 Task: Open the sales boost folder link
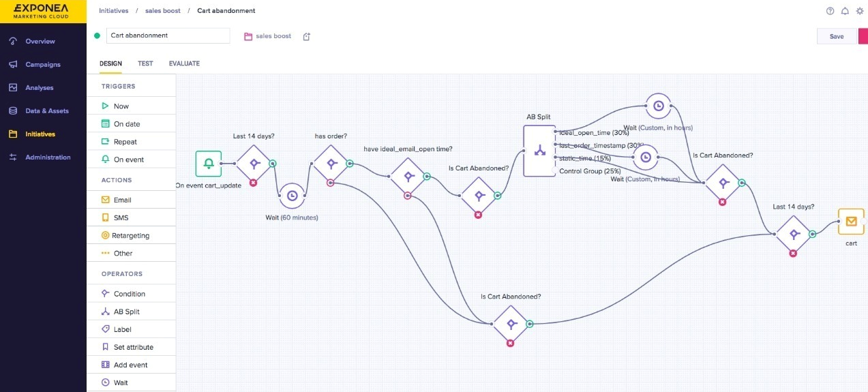pos(268,36)
